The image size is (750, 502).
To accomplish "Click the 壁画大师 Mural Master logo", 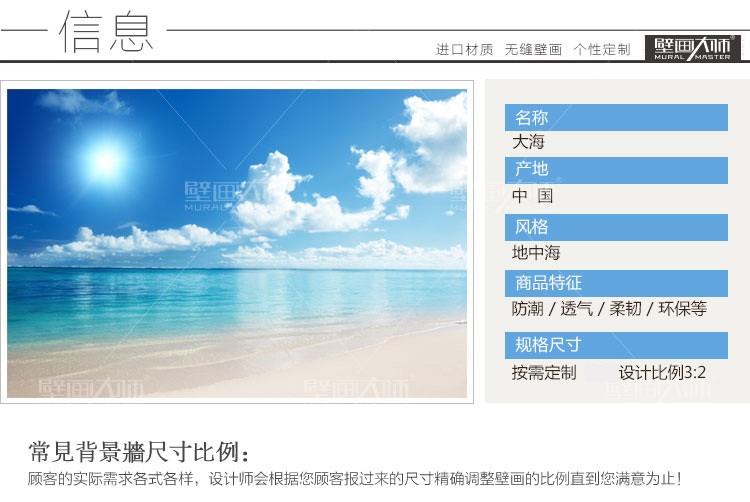I will (692, 48).
